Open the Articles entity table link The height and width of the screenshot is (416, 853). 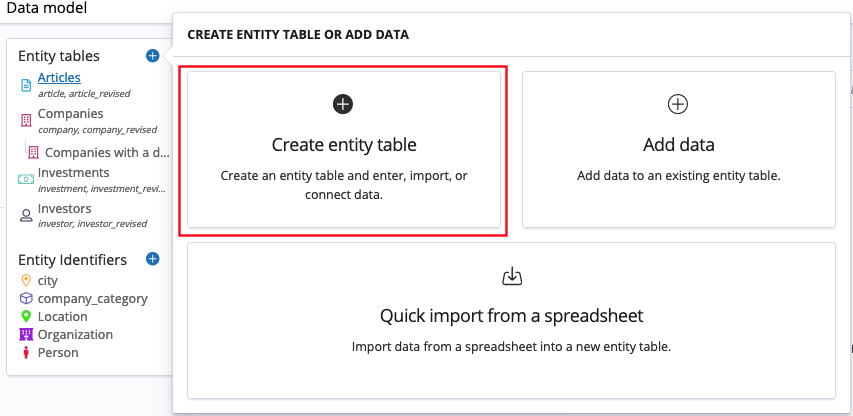pos(59,78)
